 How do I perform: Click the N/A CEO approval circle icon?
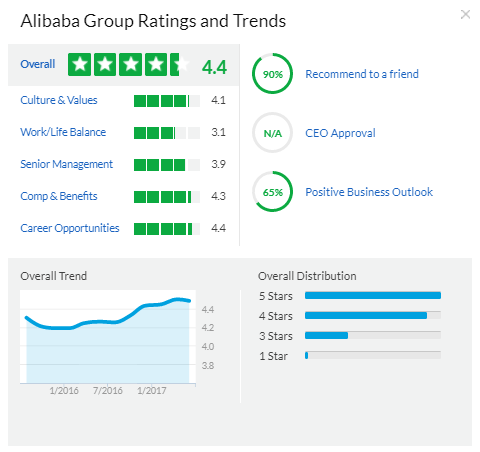(272, 133)
